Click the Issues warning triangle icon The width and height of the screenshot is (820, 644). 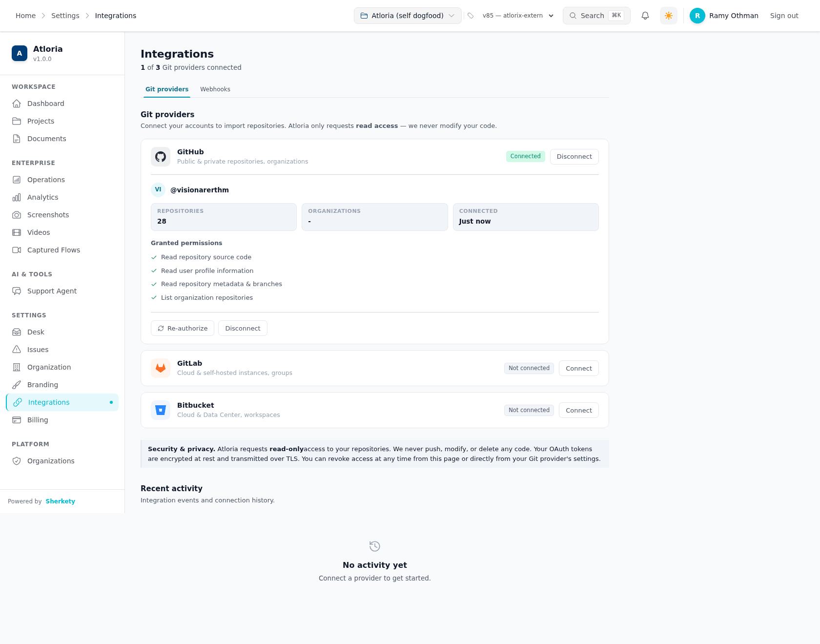(x=17, y=350)
